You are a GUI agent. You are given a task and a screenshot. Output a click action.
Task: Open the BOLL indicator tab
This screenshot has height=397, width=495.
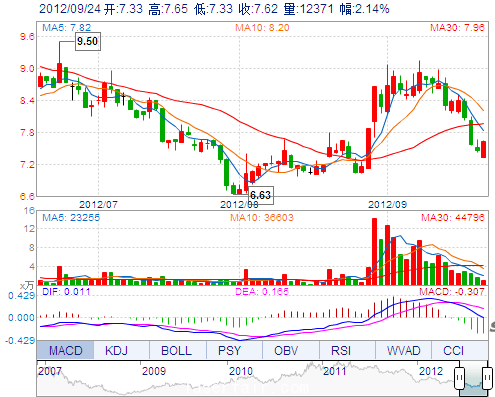tap(178, 350)
